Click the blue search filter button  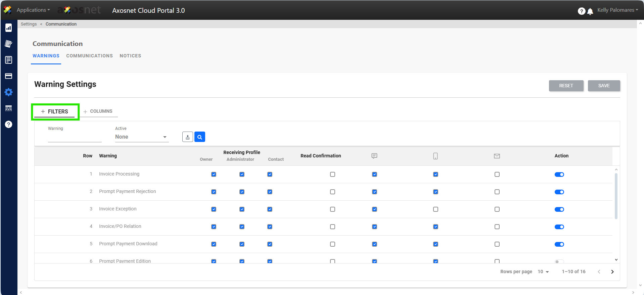(200, 137)
